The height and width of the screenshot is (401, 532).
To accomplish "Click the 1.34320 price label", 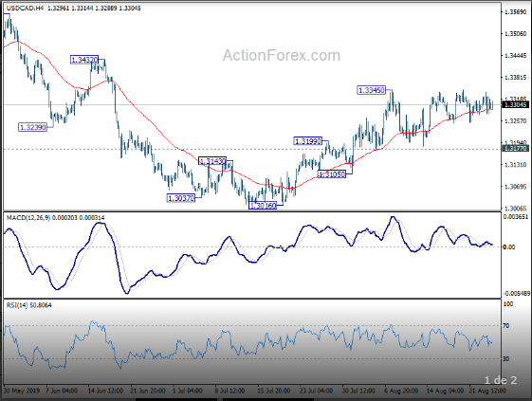I will click(x=84, y=60).
